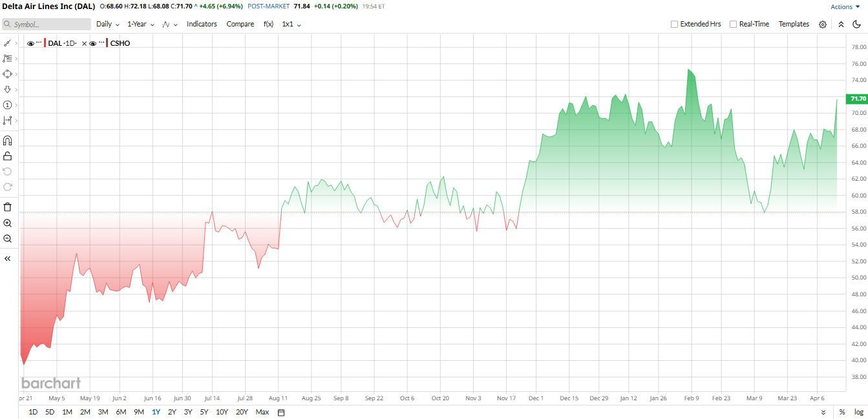Expand measure tool submenu arrow
This screenshot has height=419, width=868.
point(16,121)
